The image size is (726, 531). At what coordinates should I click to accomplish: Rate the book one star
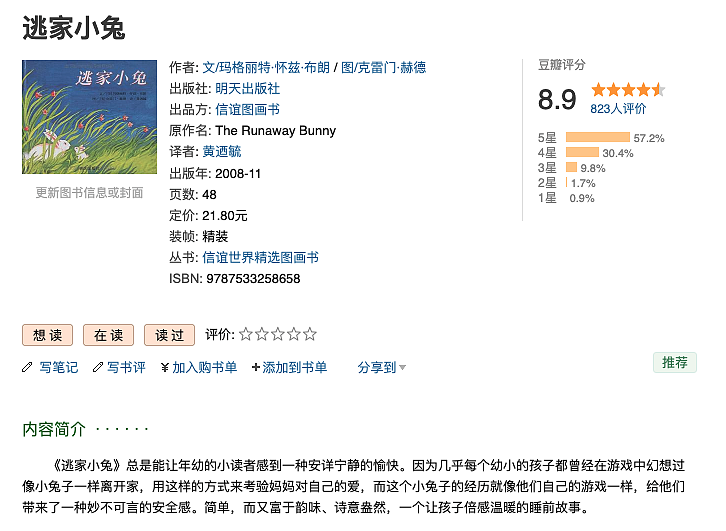246,334
